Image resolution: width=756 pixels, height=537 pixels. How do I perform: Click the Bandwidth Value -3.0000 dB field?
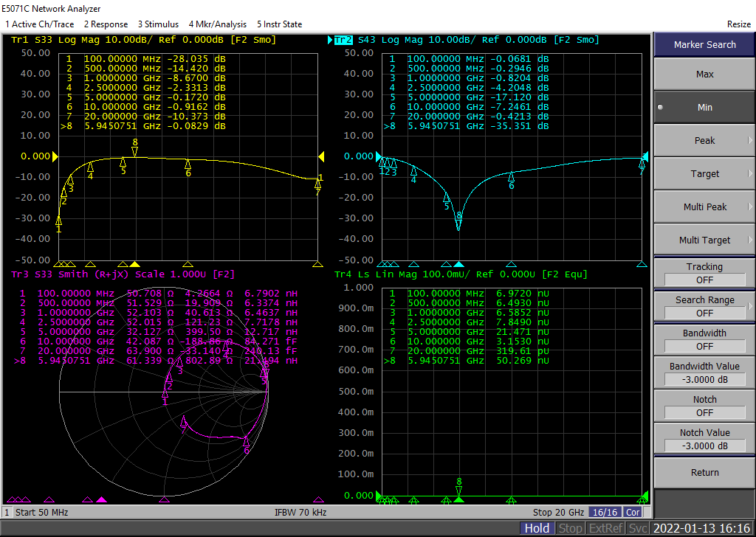pyautogui.click(x=704, y=379)
